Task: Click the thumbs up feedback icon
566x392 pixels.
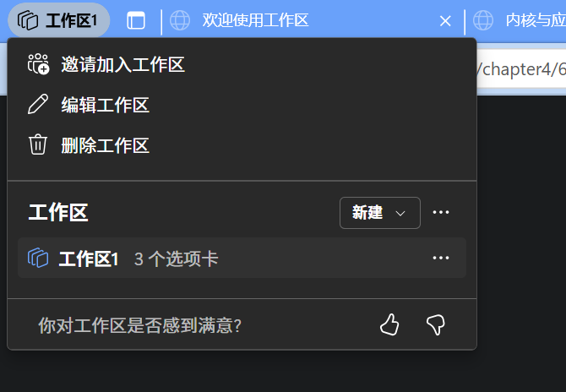Action: 389,324
